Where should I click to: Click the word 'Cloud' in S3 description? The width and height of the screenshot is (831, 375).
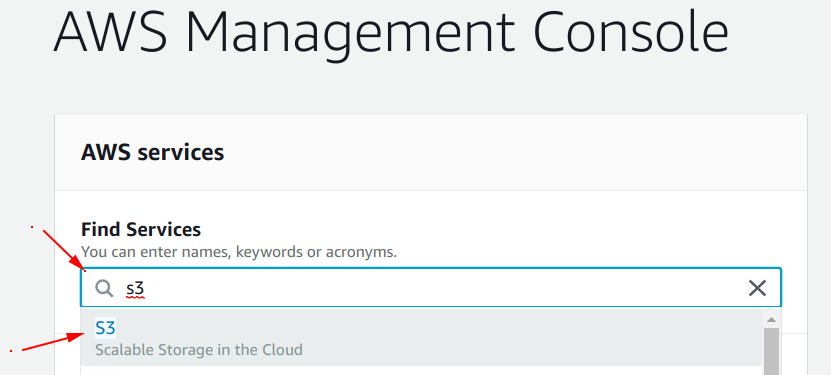[283, 350]
